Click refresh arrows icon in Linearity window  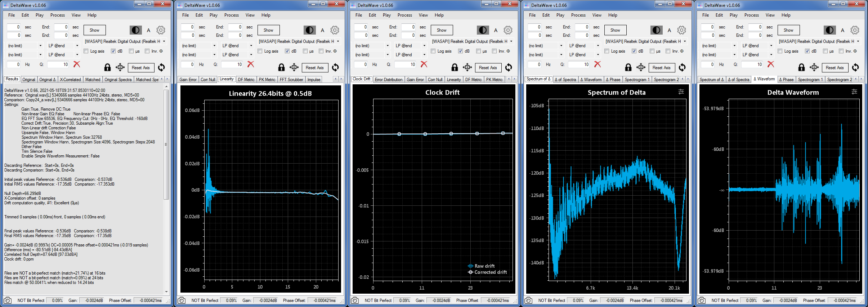tap(335, 67)
